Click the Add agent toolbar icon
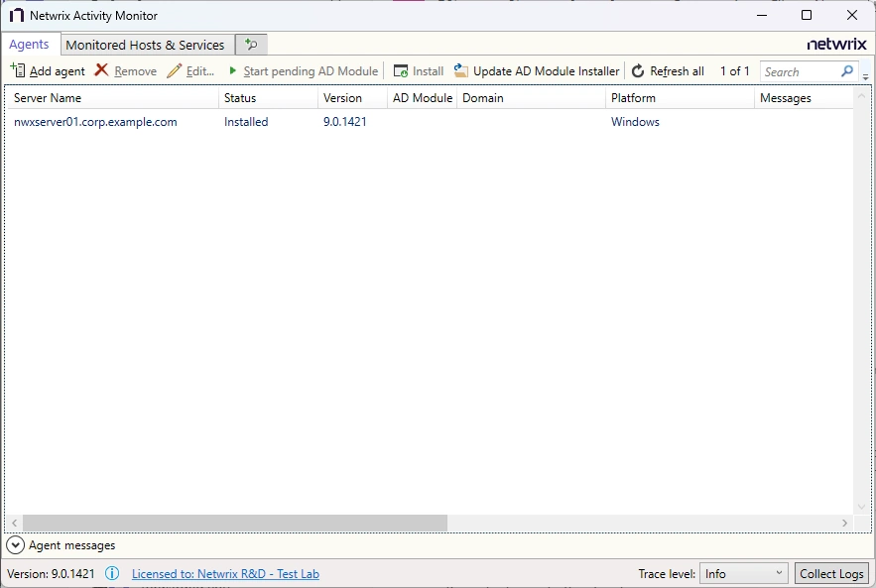This screenshot has width=876, height=588. [x=18, y=70]
